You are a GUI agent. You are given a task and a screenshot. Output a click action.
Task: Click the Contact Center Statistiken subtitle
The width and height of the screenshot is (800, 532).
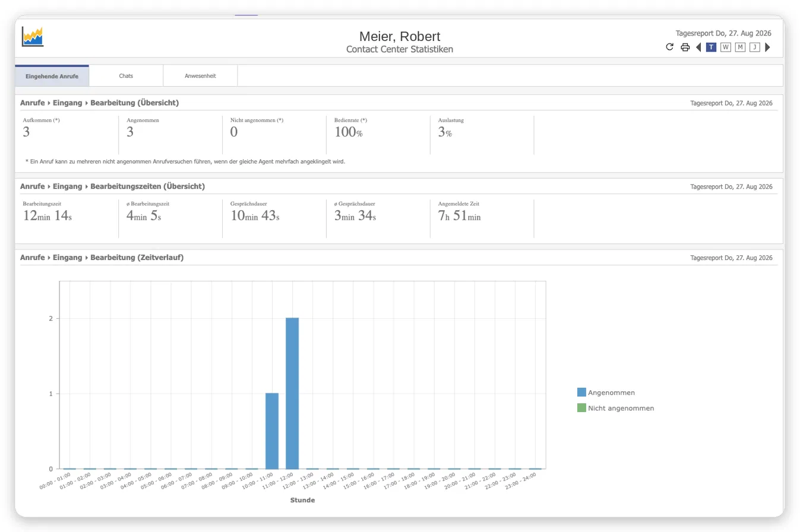pos(400,49)
